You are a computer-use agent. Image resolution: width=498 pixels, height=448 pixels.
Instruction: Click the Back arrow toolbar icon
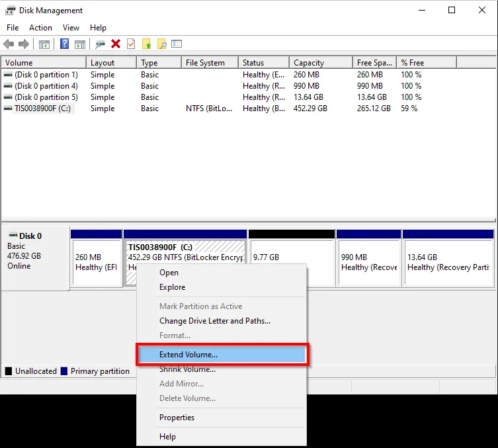[9, 44]
